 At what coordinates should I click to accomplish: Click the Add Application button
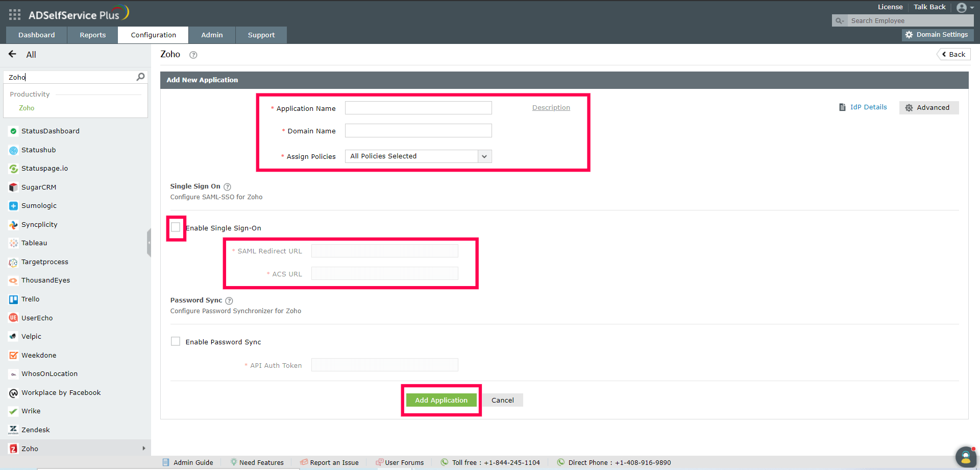coord(442,400)
